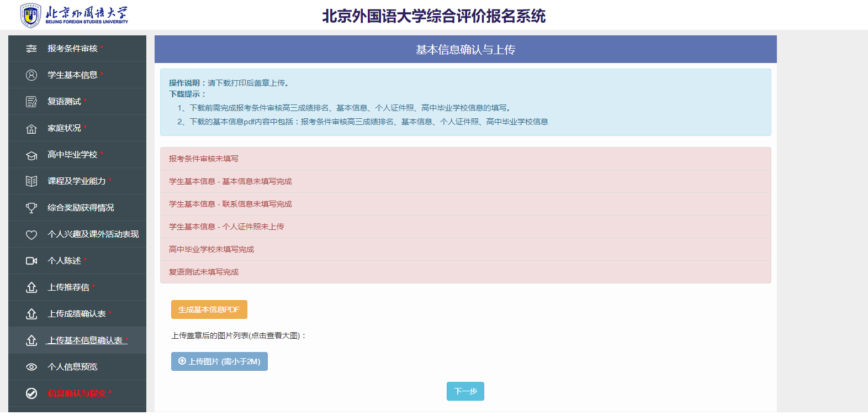Go to 个人陈述 section
Viewport: 868px width, 420px height.
pos(77,261)
